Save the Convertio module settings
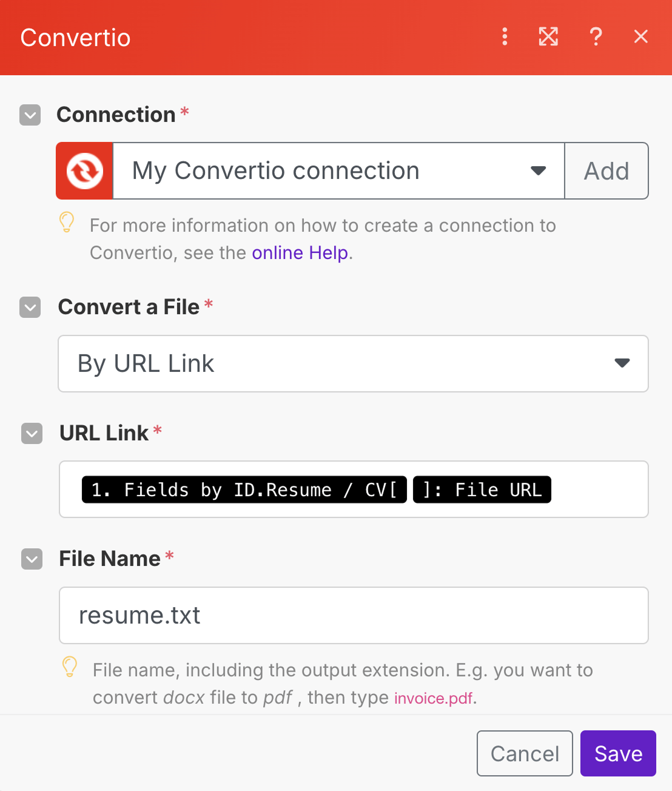The width and height of the screenshot is (672, 791). click(618, 753)
